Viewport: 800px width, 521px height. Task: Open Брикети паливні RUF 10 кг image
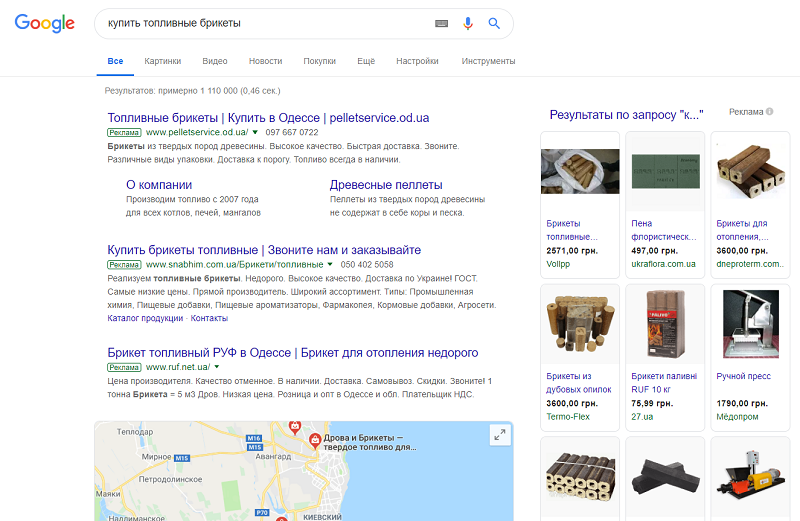coord(665,324)
